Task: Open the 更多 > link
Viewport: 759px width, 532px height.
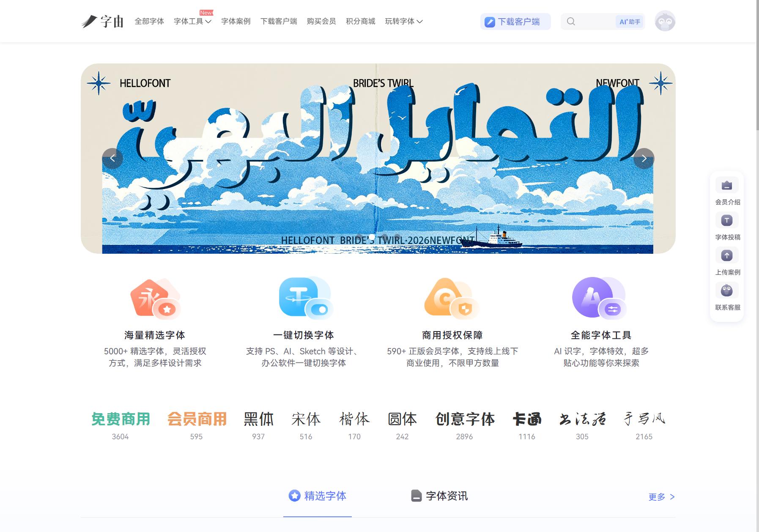Action: pyautogui.click(x=661, y=497)
